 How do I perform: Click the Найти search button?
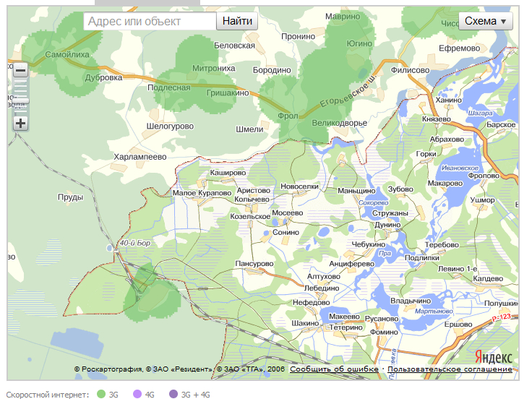click(x=237, y=21)
